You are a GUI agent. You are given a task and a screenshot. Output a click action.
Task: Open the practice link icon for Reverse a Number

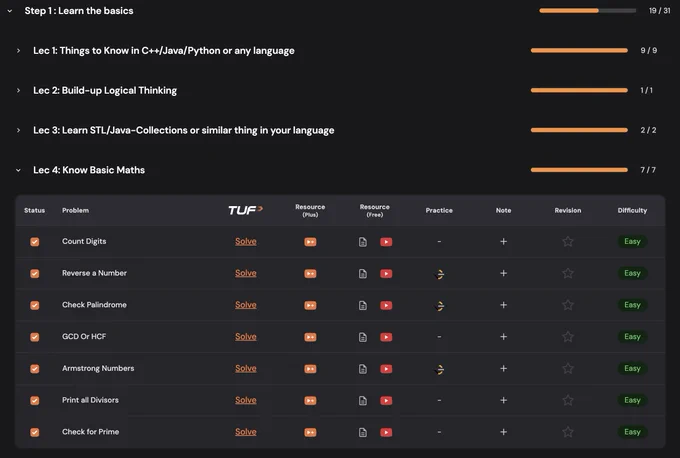click(439, 274)
